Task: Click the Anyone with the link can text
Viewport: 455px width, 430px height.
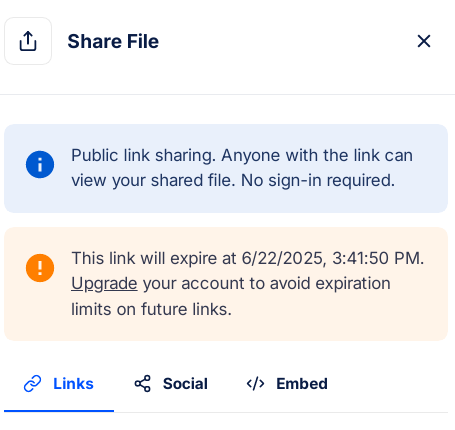Action: click(x=317, y=155)
